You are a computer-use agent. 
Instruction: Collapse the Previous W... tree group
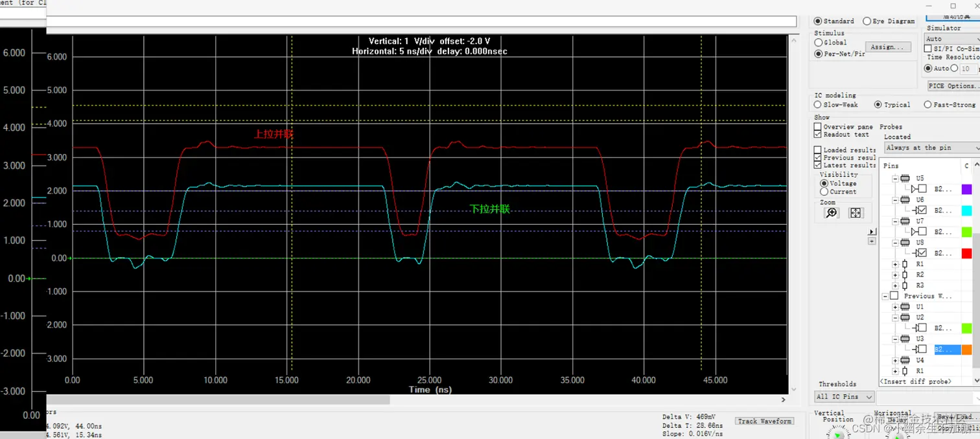click(x=885, y=296)
